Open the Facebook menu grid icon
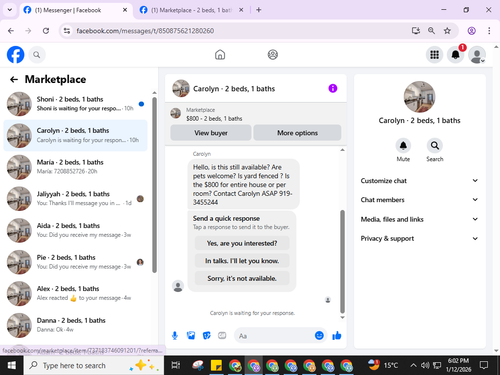This screenshot has width=500, height=375. [434, 55]
